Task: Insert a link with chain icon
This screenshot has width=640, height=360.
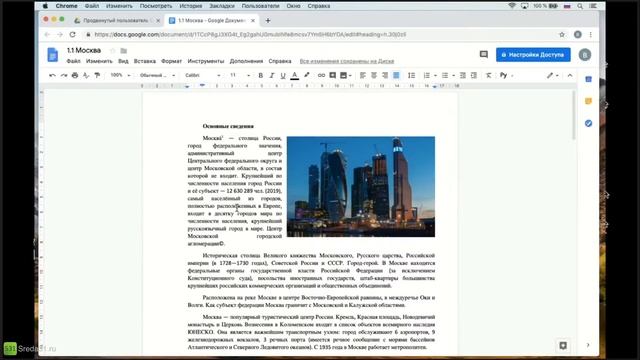Action: pyautogui.click(x=321, y=76)
